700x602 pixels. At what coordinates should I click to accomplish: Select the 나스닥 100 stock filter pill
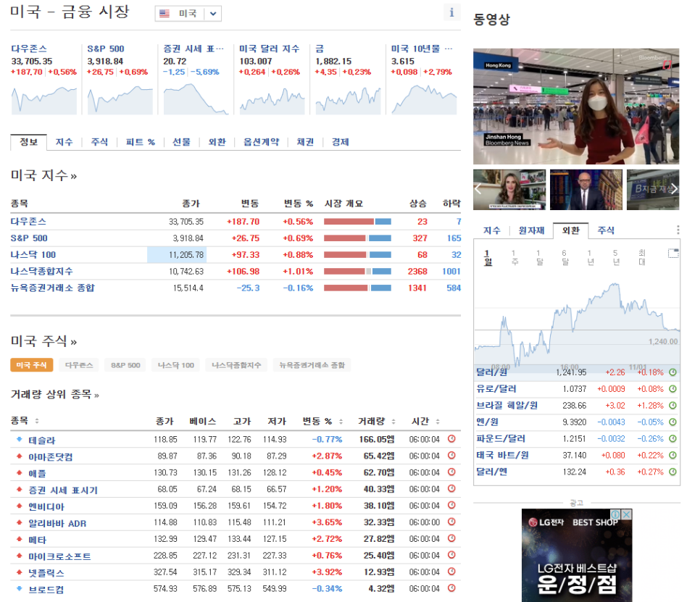(176, 365)
